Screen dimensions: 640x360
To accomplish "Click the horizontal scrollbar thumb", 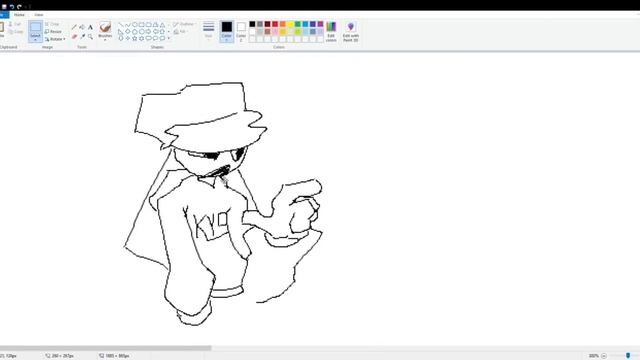I will [x=105, y=348].
